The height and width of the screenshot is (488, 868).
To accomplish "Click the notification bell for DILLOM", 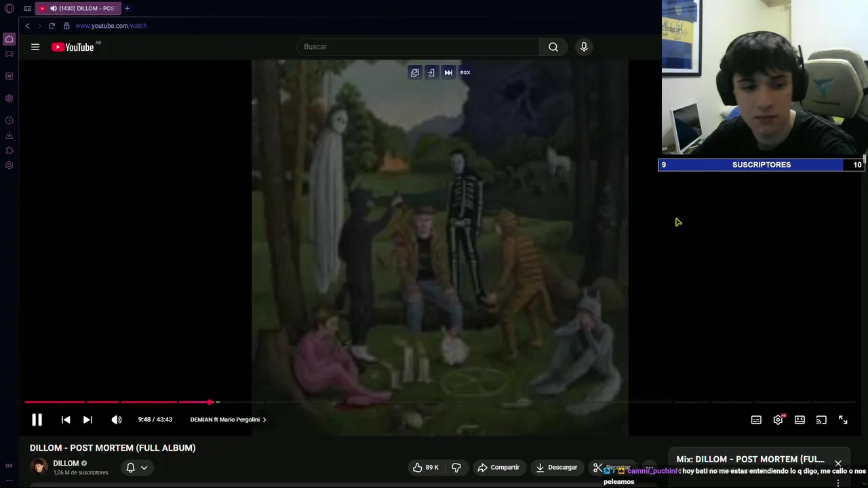I will click(x=130, y=468).
